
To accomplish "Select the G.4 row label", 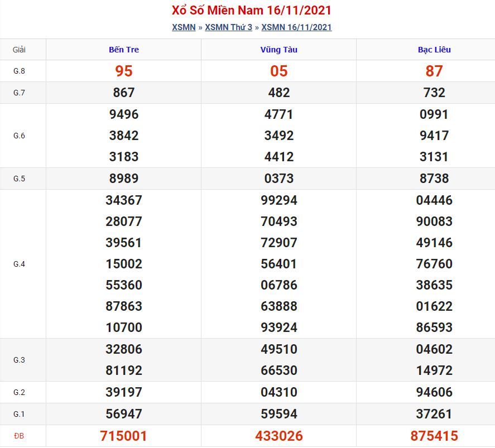I will click(x=19, y=264).
